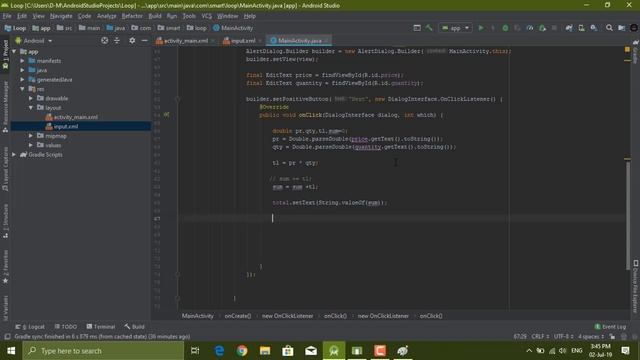Viewport: 640px width, 360px height.
Task: Open the Refactor menu
Action: pyautogui.click(x=132, y=16)
